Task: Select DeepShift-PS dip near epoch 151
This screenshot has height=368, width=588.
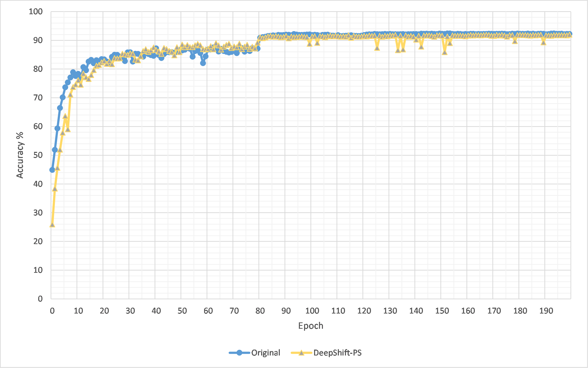Action: (445, 52)
